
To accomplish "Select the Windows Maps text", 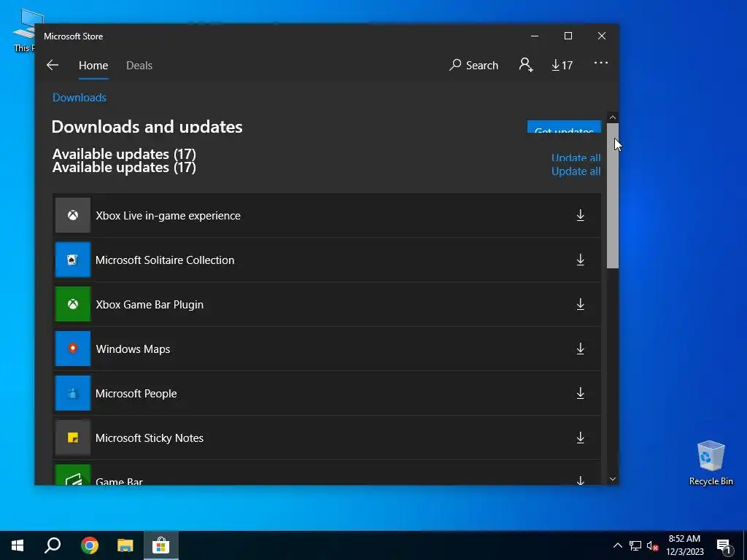I will [x=133, y=349].
